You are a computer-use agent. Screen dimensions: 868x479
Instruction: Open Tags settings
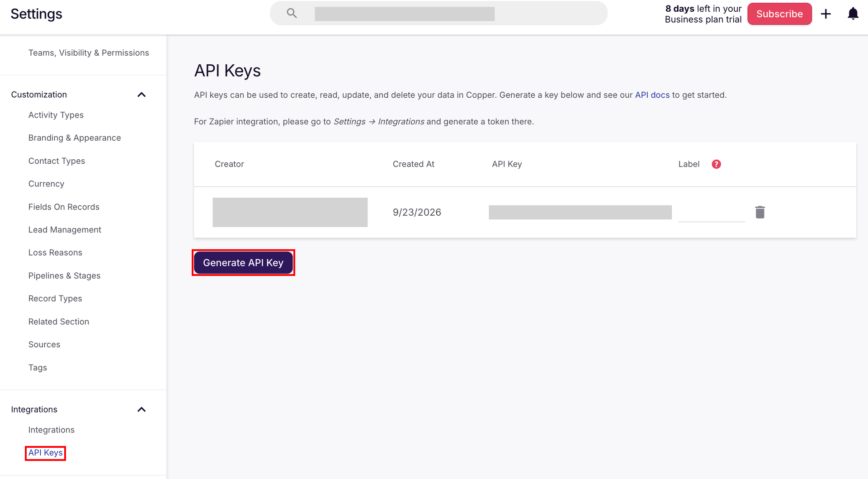pos(38,368)
